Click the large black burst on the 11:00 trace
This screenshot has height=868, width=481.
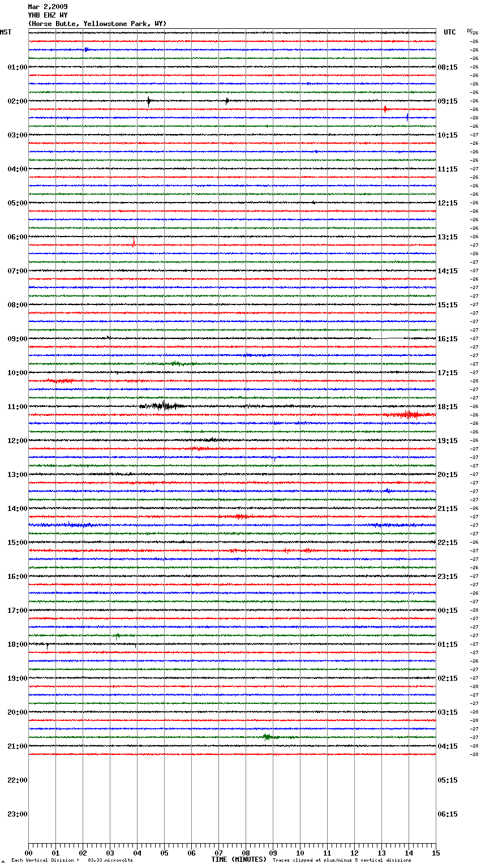click(x=162, y=406)
